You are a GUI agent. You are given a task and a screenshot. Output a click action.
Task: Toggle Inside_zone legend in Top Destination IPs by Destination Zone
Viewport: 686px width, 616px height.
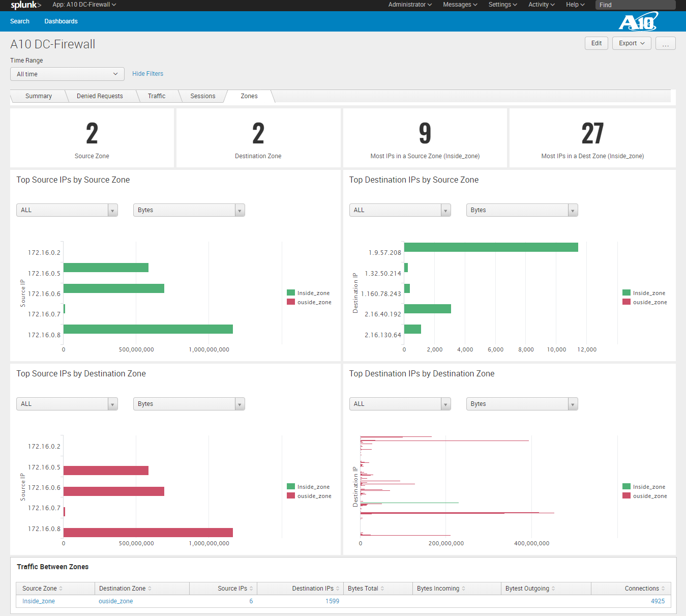point(644,487)
